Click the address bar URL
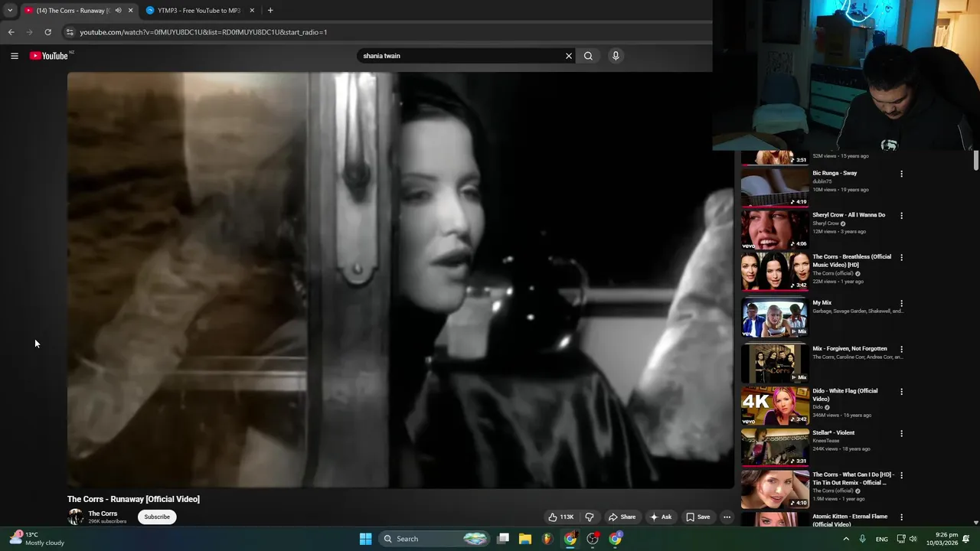980x551 pixels. (204, 32)
